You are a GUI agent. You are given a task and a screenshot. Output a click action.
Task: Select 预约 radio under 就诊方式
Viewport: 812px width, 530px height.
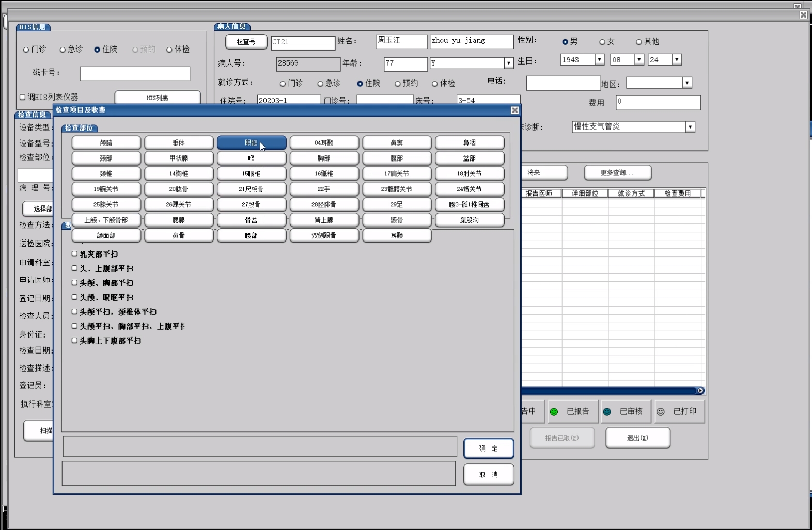pos(397,84)
